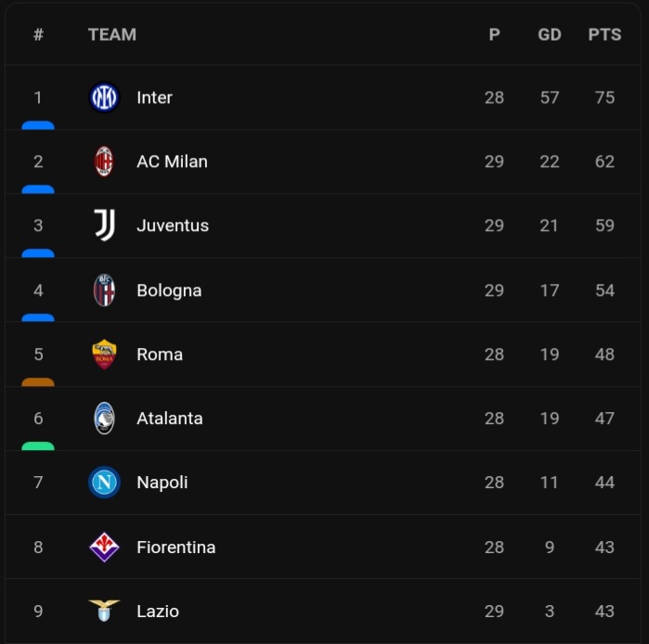649x644 pixels.
Task: Click the TEAM column header
Action: 112,34
